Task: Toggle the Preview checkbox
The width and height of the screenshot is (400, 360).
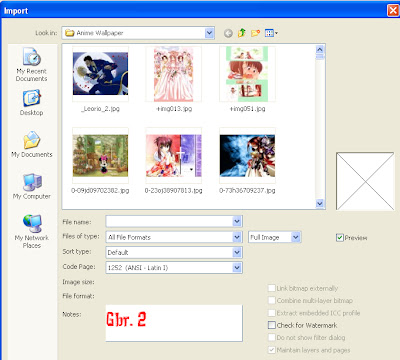Action: tap(340, 238)
